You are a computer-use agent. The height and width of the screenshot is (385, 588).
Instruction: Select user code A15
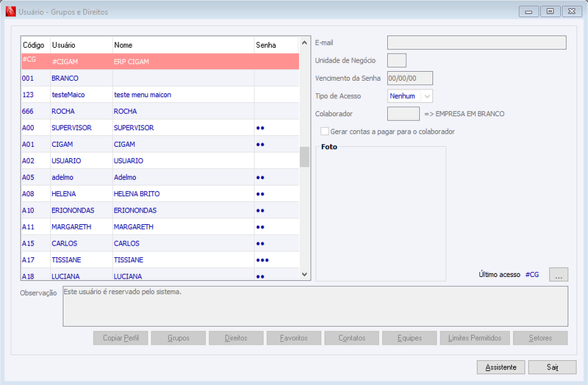tap(28, 243)
